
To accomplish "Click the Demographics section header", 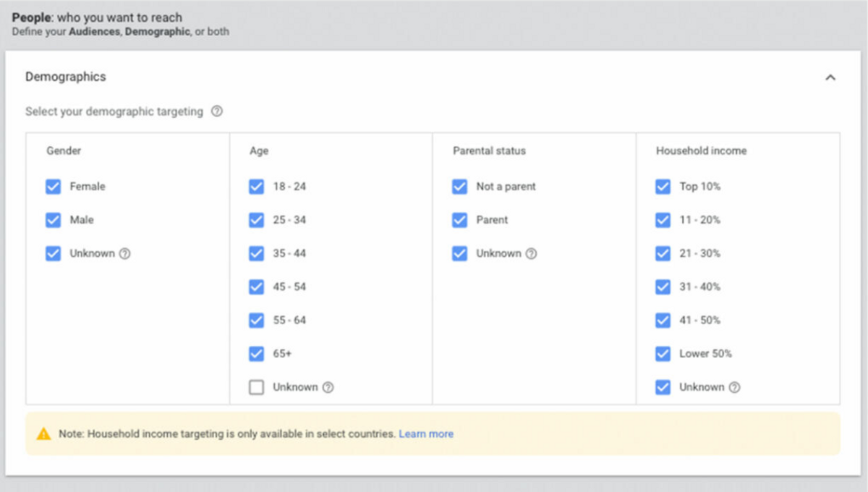I will click(x=65, y=77).
